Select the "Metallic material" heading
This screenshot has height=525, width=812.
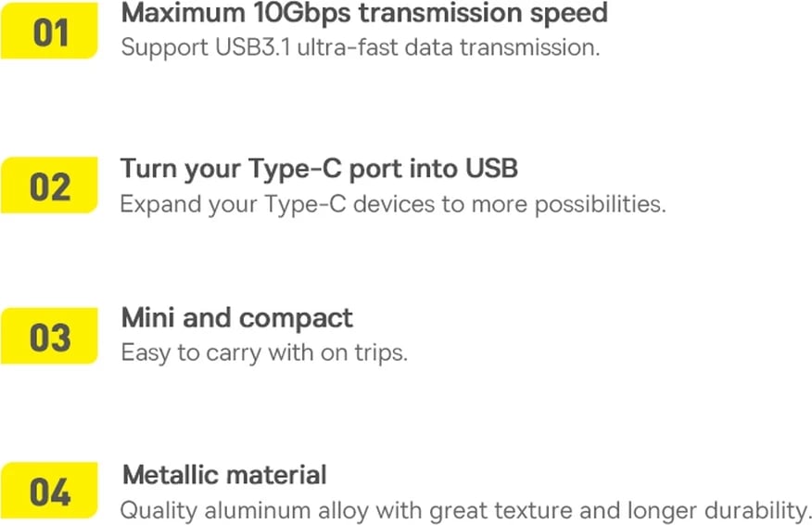[x=224, y=475]
